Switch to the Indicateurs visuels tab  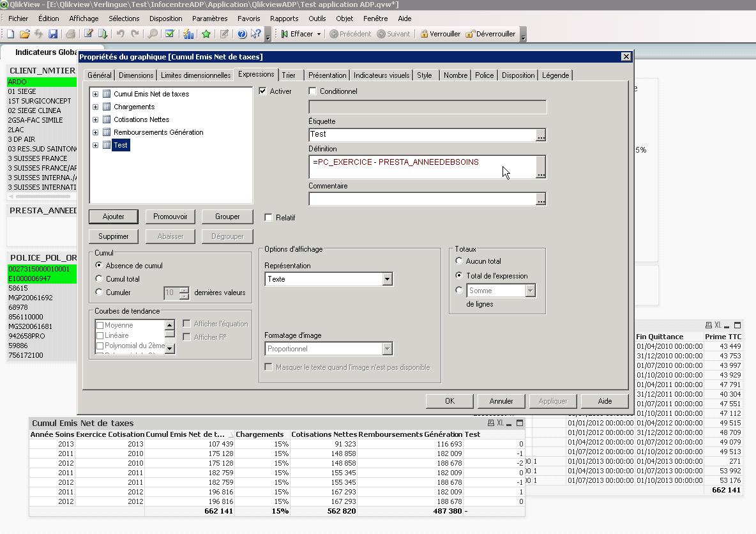381,75
